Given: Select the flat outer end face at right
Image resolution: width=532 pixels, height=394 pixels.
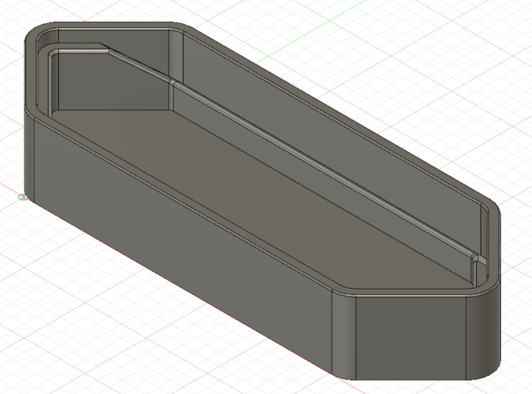Looking at the screenshot, I should coord(411,338).
